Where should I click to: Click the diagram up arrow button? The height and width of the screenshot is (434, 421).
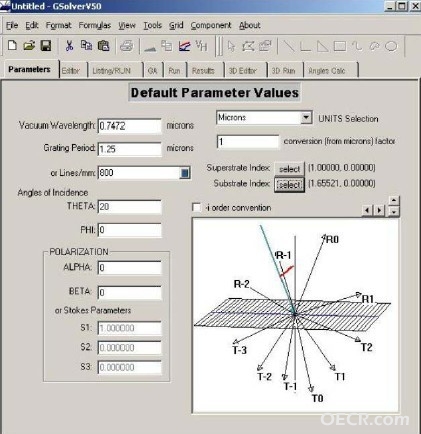(394, 200)
